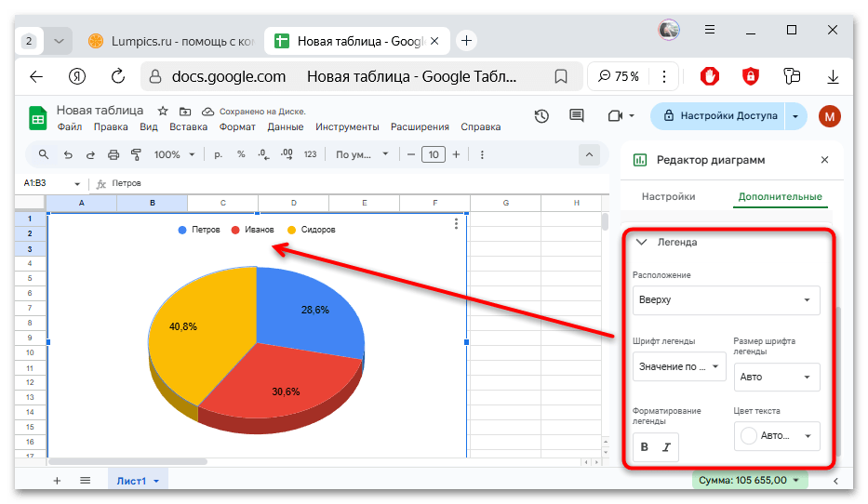Screen dimensions: 868x504
Task: Collapse the toolbar with chevron button
Action: coord(589,154)
